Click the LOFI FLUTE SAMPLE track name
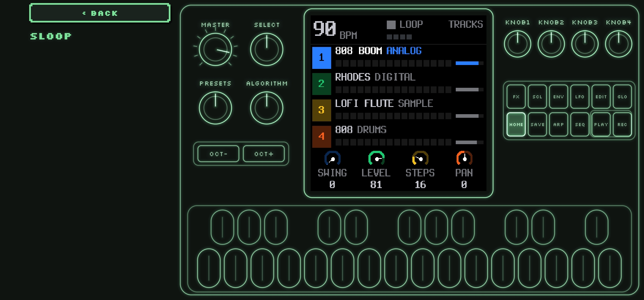644x300 pixels. tap(384, 103)
